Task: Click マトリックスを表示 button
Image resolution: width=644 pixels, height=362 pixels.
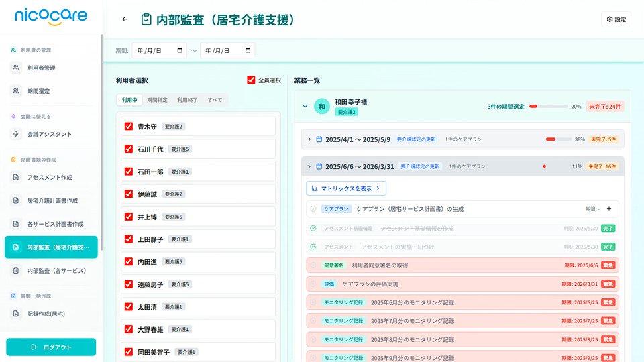Action: [x=346, y=188]
